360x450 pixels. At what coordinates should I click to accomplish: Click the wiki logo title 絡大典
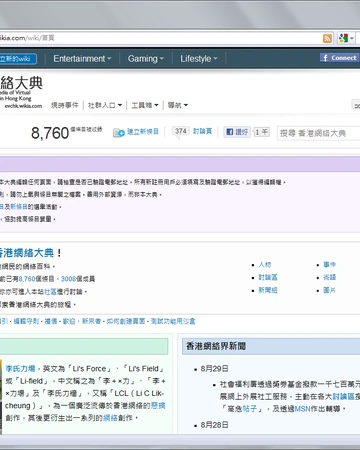pyautogui.click(x=21, y=83)
